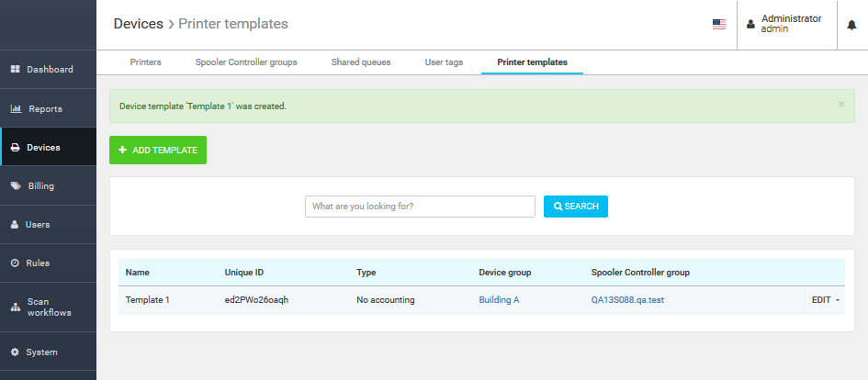Dismiss the template created notification
Image resolution: width=868 pixels, height=380 pixels.
pos(841,105)
